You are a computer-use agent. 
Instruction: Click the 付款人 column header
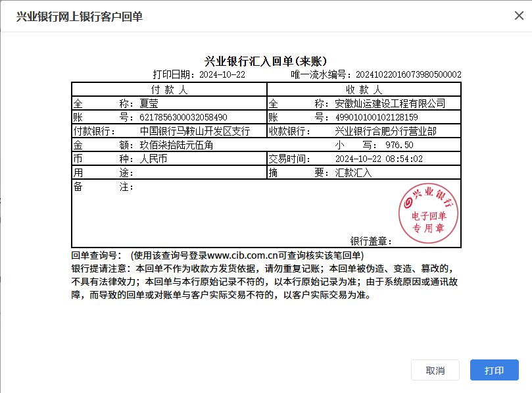pos(169,89)
